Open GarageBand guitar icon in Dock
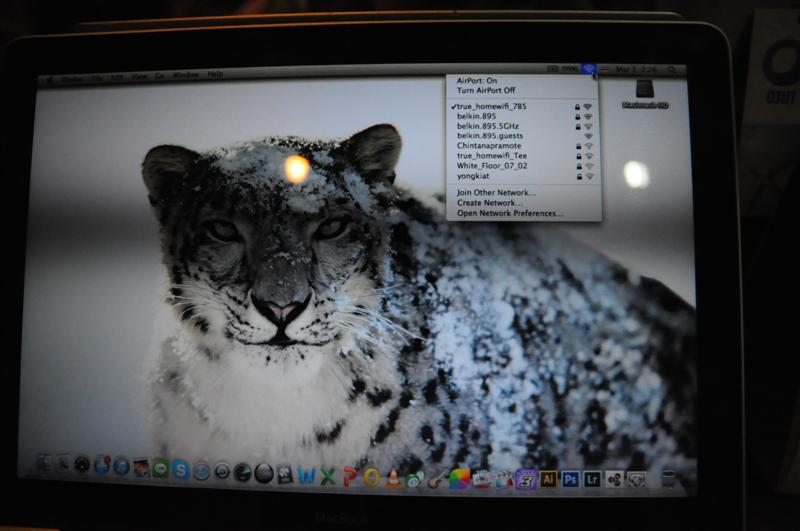 coord(437,479)
